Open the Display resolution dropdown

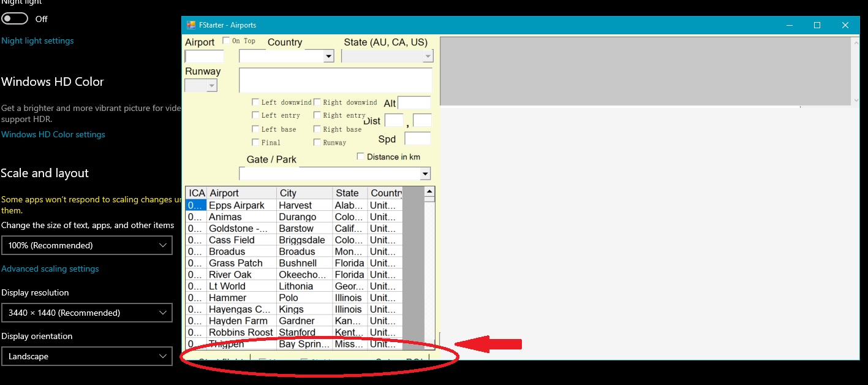(x=87, y=313)
